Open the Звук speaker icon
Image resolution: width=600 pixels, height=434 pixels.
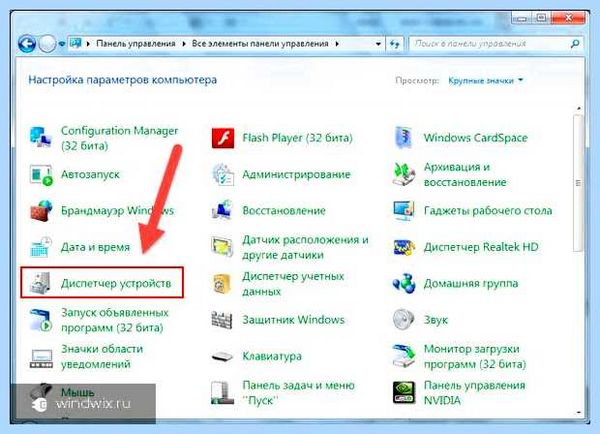pyautogui.click(x=403, y=320)
